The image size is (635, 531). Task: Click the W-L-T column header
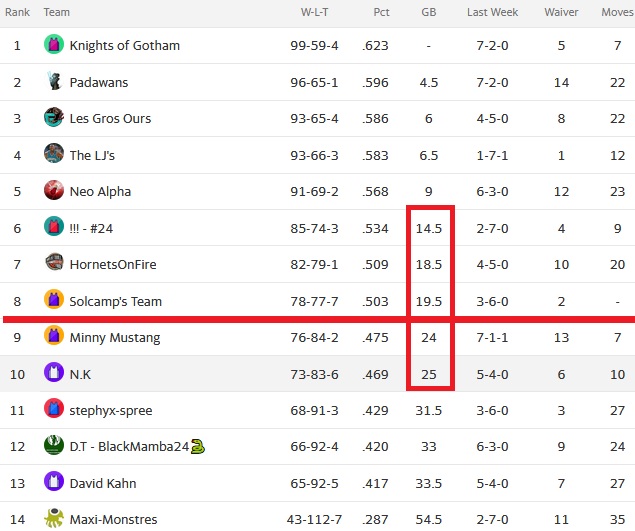pyautogui.click(x=314, y=12)
